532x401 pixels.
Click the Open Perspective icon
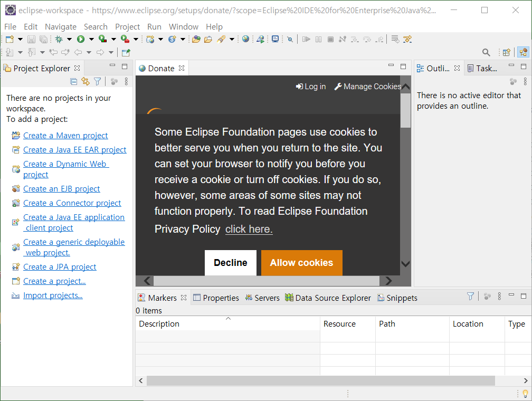[x=507, y=52]
